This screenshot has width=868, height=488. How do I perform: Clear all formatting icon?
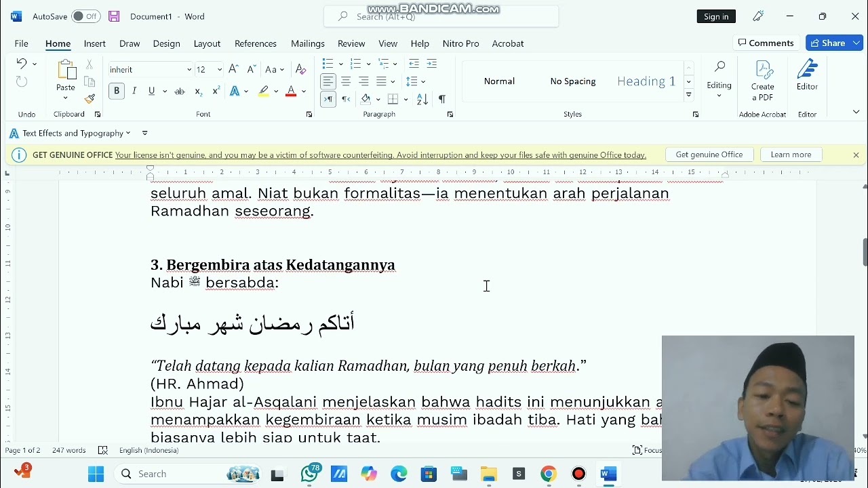point(301,69)
